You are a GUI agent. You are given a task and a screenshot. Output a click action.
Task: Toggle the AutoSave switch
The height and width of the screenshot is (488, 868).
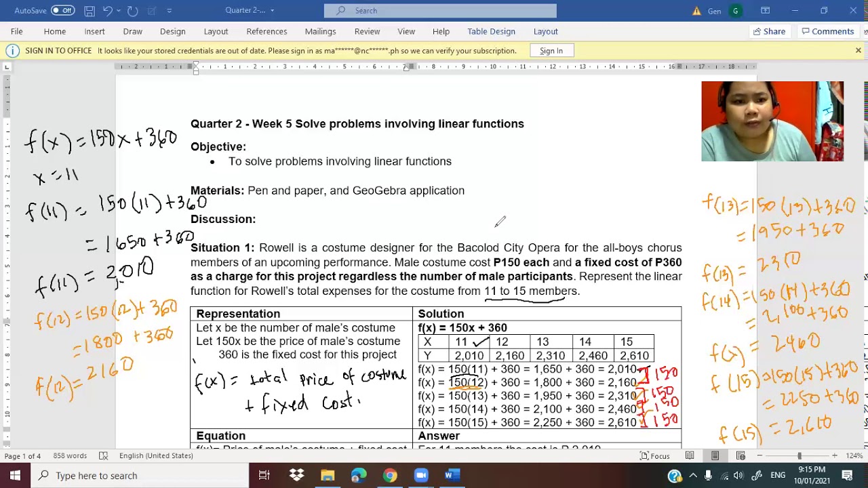[62, 10]
